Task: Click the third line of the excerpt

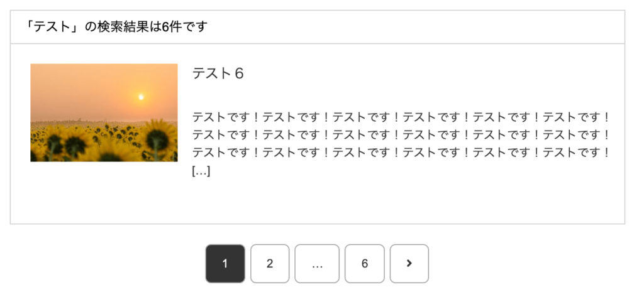Action: coord(401,153)
